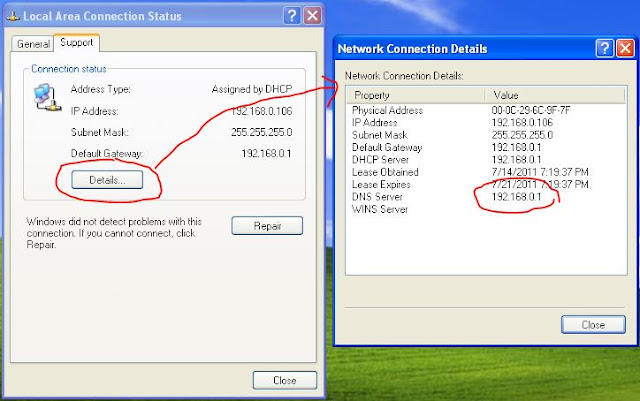The height and width of the screenshot is (401, 640).
Task: Click the 7/21/2011 7:19:37 PM lease value
Action: pyautogui.click(x=540, y=185)
